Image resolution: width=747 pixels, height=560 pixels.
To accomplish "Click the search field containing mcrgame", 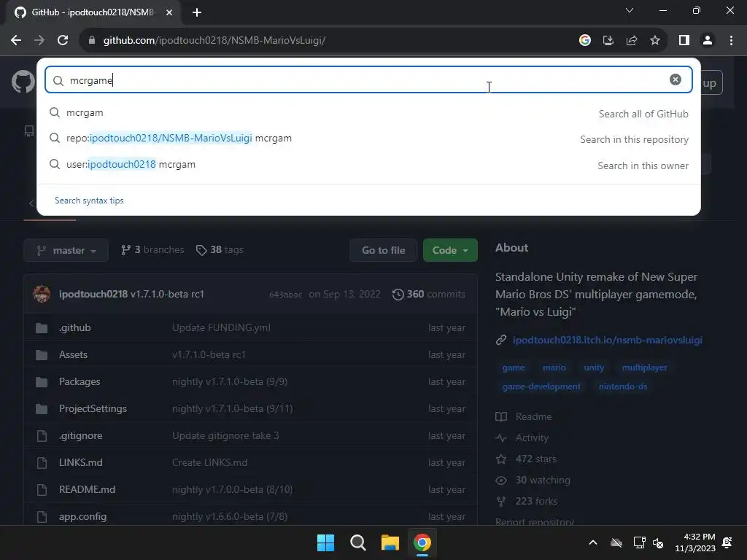I will pos(368,79).
